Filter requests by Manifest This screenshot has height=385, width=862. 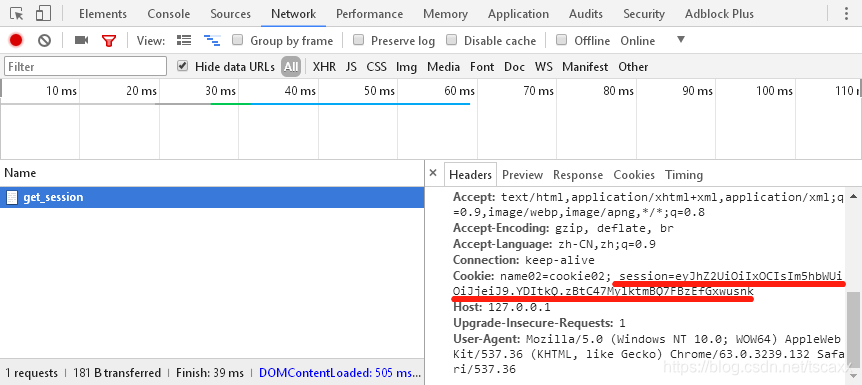585,67
